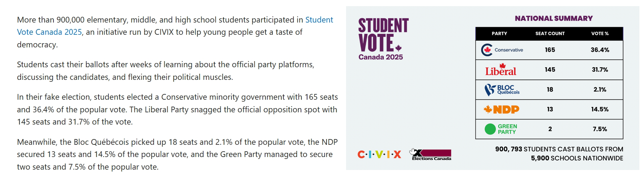644x183 pixels.
Task: Click the Elections Canada logo
Action: tap(431, 154)
